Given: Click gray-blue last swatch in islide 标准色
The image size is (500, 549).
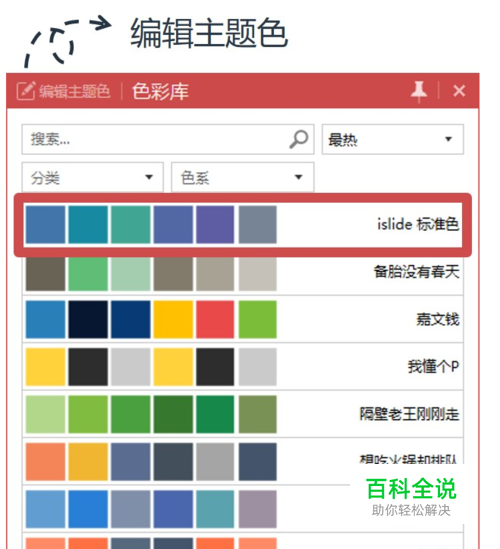Looking at the screenshot, I should click(258, 224).
